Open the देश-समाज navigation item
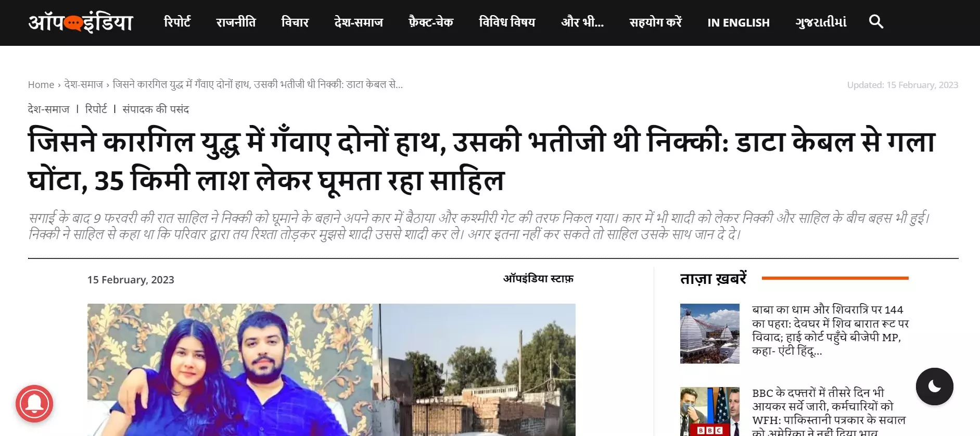 [x=359, y=22]
